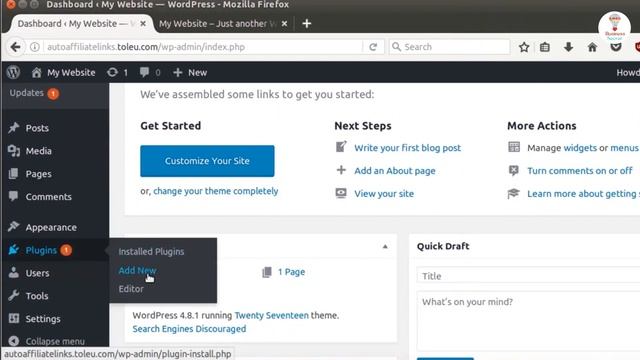
Task: Open the 1 Page link
Action: (291, 272)
